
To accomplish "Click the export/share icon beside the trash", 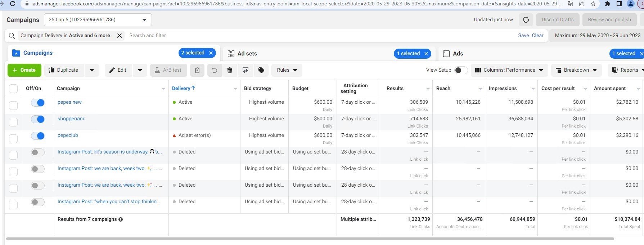I will pos(246,70).
